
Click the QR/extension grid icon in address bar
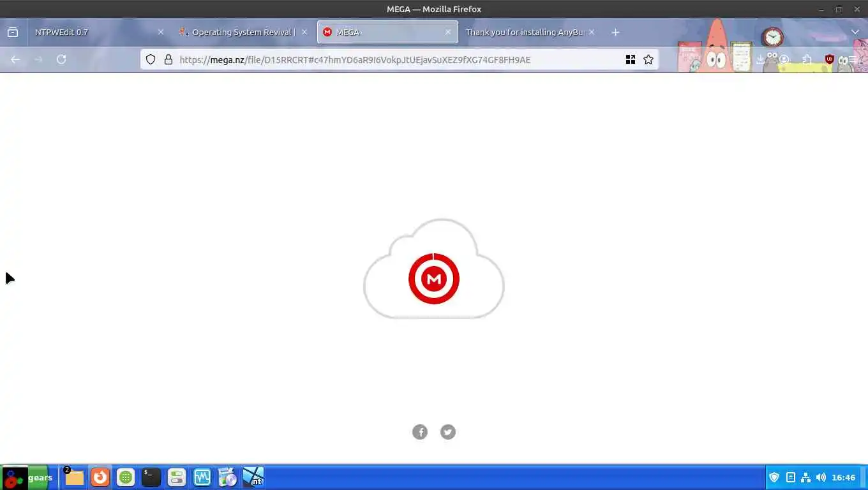631,59
